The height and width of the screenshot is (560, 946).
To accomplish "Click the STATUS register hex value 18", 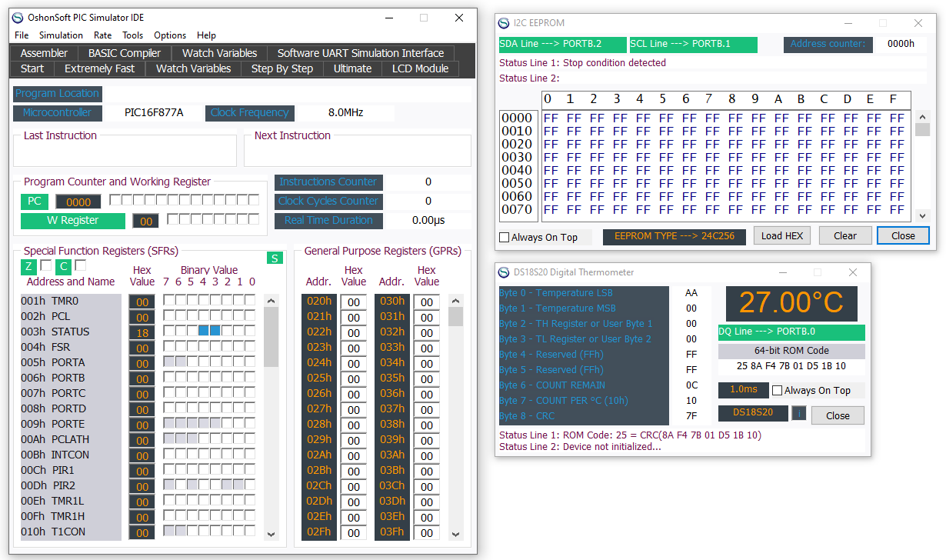I will tap(142, 332).
